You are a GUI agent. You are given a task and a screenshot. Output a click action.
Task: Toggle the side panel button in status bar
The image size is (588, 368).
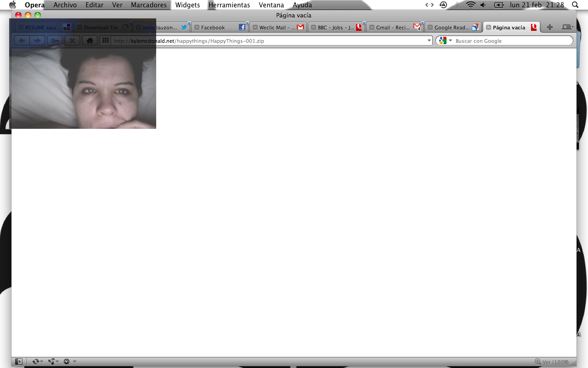coord(19,362)
